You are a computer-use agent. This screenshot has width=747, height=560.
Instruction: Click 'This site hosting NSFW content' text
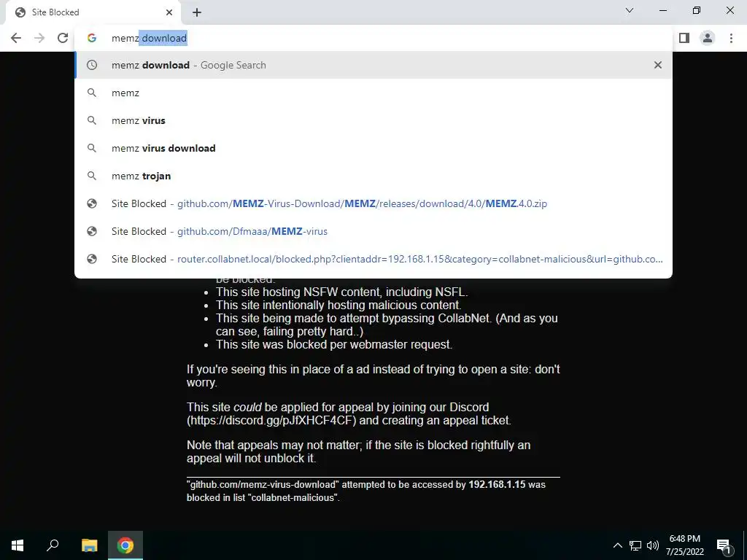341,292
